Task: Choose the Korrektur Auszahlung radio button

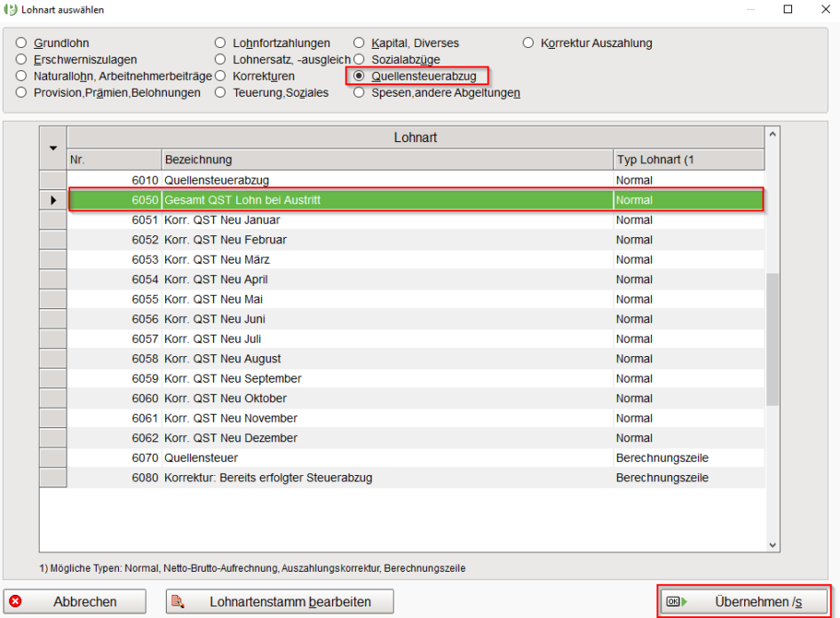Action: [528, 43]
